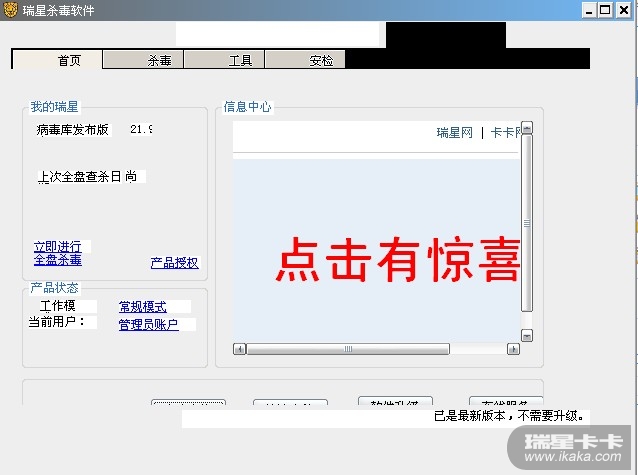Click the vertical scrollbar thumb in 信息中心

point(527,223)
